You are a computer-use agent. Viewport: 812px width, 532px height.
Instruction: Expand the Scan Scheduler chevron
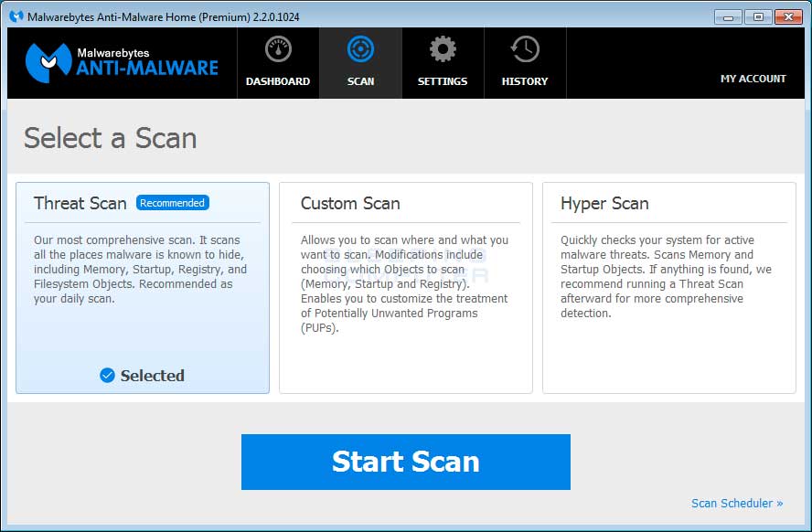[x=778, y=503]
